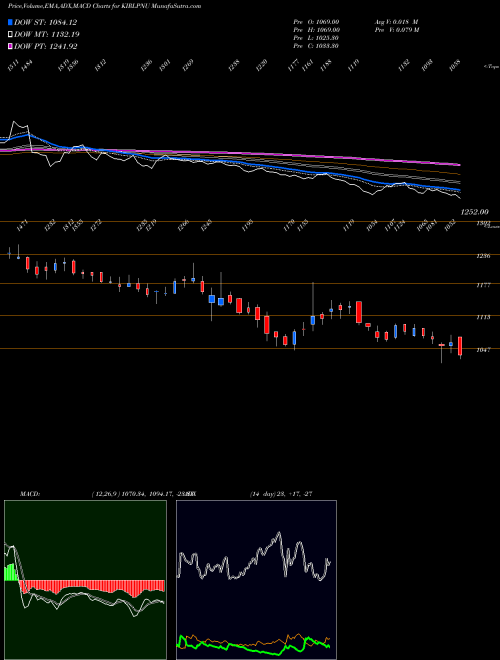Click the 1113 price axis label
The width and height of the screenshot is (500, 660).
pyautogui.click(x=484, y=317)
